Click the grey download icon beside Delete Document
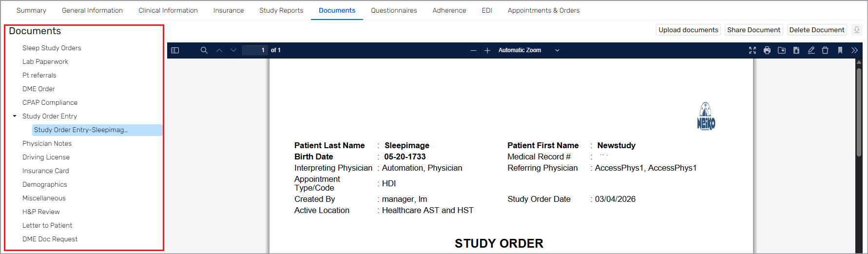868x254 pixels. pyautogui.click(x=856, y=30)
